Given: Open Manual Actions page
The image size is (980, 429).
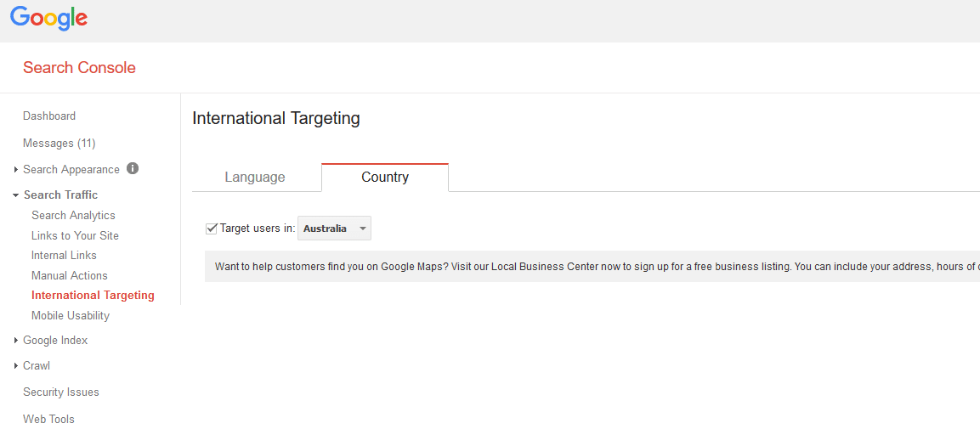Looking at the screenshot, I should [70, 275].
